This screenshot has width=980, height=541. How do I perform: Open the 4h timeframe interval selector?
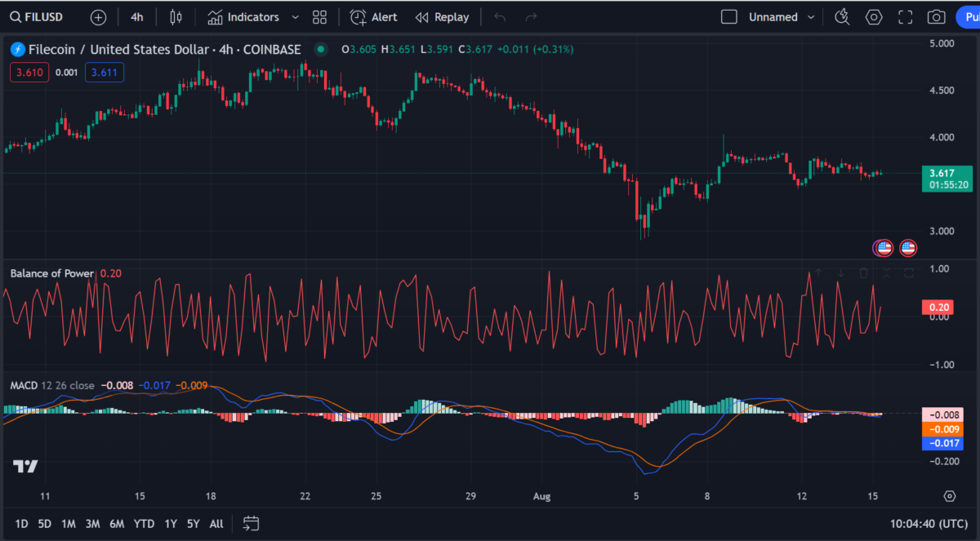(x=136, y=17)
